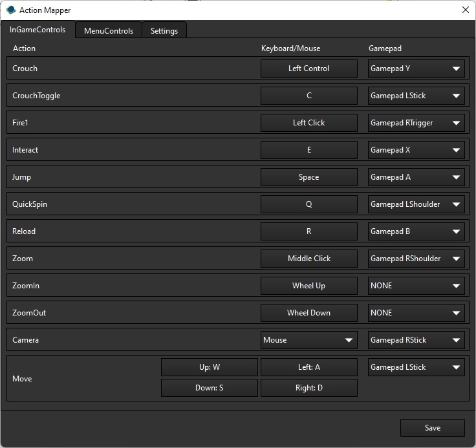Rebind Crouch key Left Control
476x448 pixels.
[308, 69]
